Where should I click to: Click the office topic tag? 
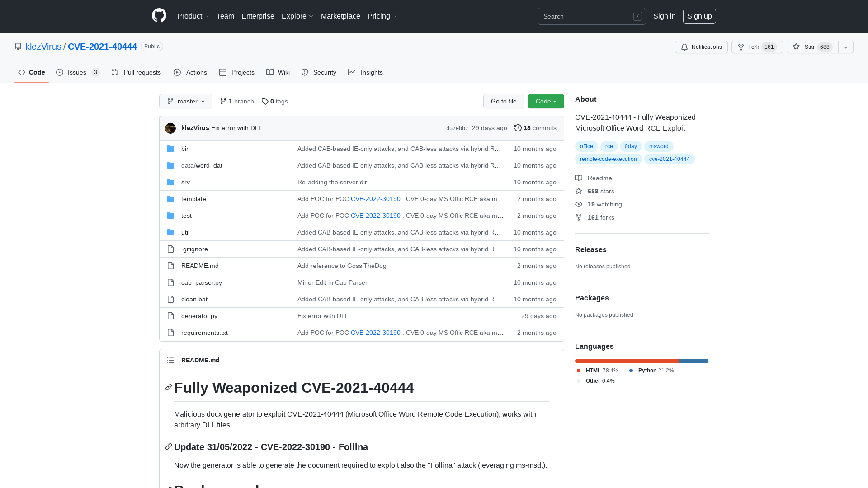[x=586, y=146]
